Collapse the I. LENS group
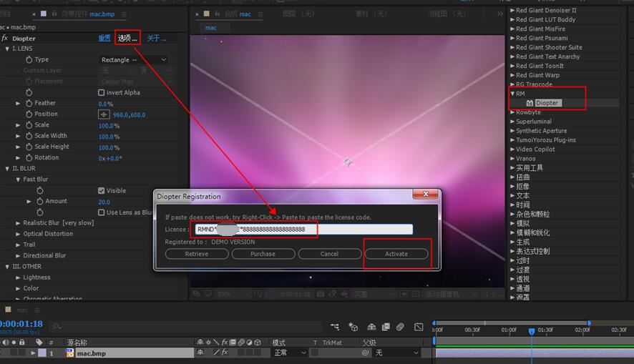 (7, 49)
